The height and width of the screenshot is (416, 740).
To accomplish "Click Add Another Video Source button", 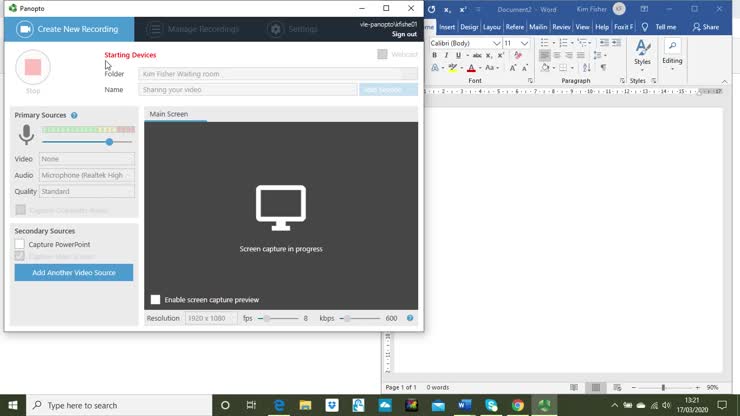I will coord(74,272).
